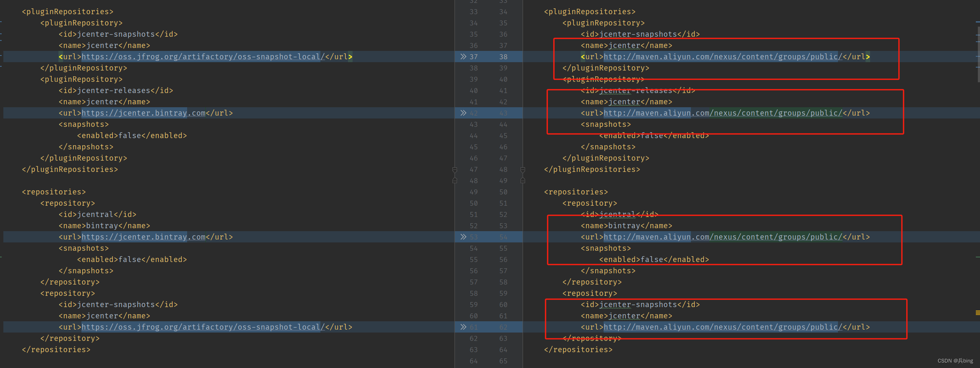Open right maven.aliyun.com URL on line 54
Viewport: 980px width, 368px height.
coord(723,237)
